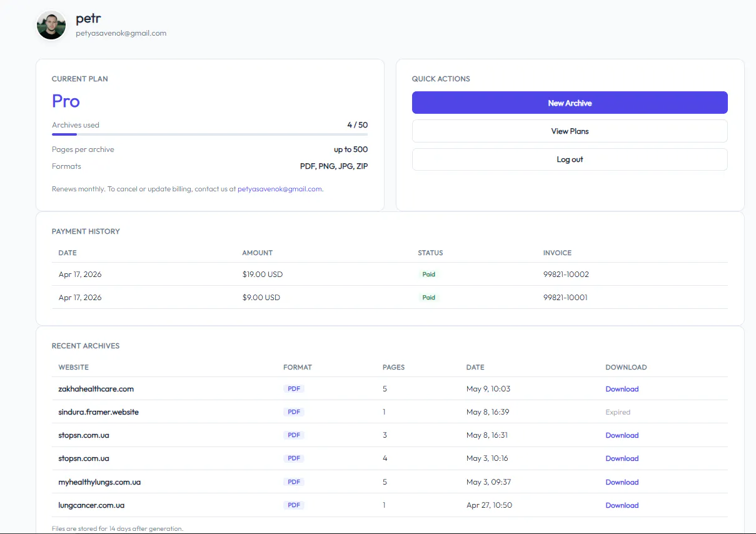Download the zakhahealthcare.com archive
Viewport: 756px width, 534px height.
tap(622, 389)
